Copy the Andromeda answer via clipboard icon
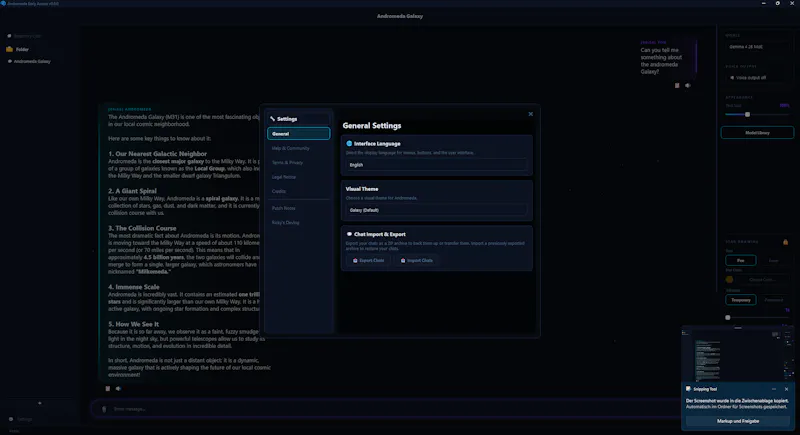 click(108, 389)
